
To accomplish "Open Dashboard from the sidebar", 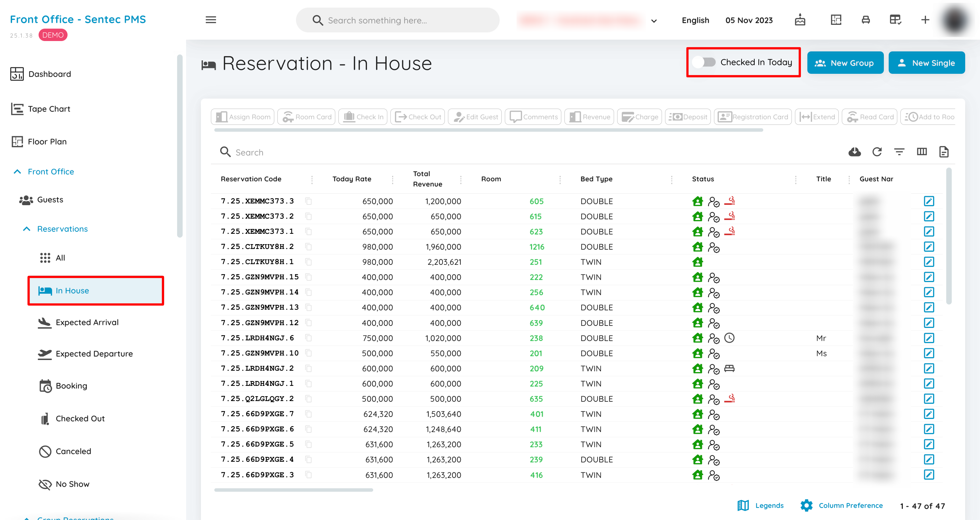I will click(41, 74).
